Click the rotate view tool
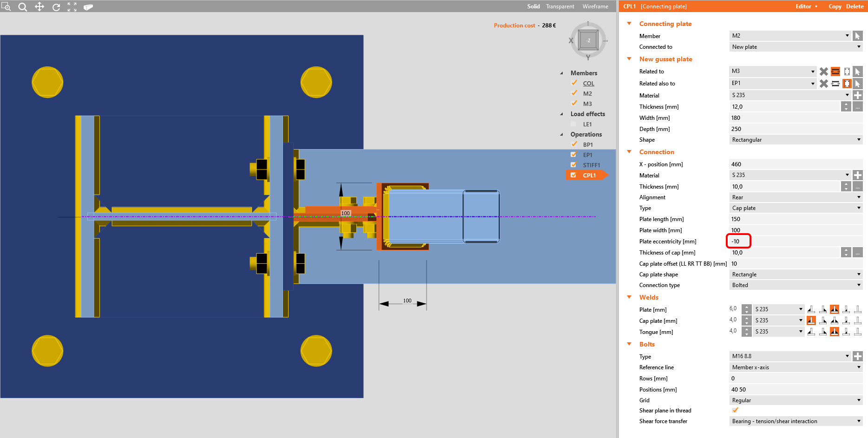Image resolution: width=868 pixels, height=438 pixels. [x=56, y=7]
